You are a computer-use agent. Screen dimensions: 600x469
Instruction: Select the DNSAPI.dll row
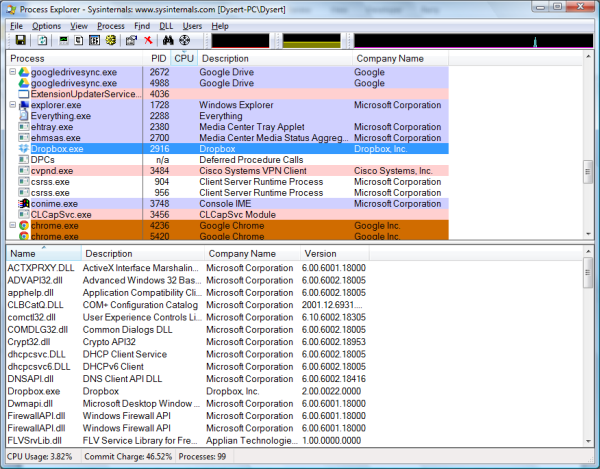click(x=187, y=379)
